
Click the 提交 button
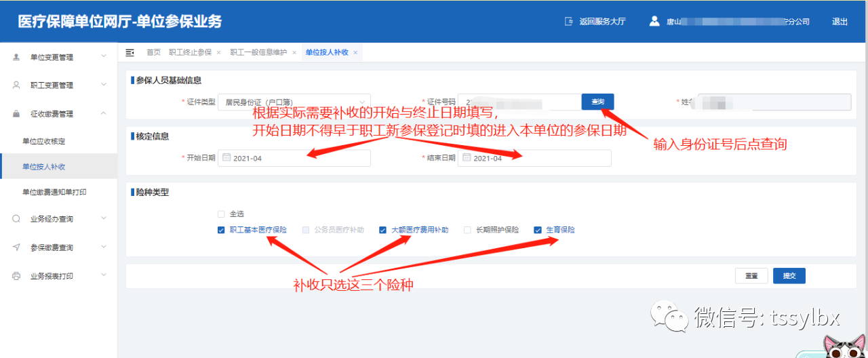pos(789,276)
